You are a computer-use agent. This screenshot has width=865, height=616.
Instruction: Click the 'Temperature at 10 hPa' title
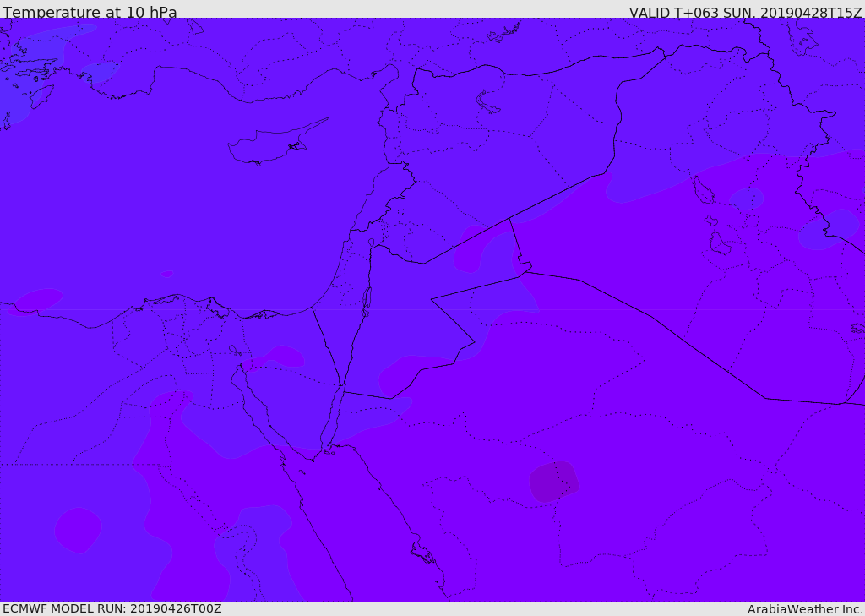[90, 12]
